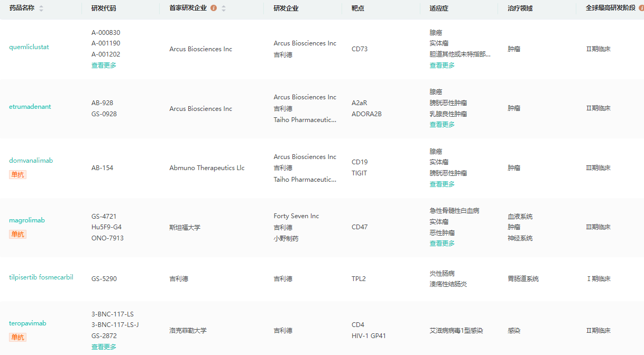The width and height of the screenshot is (644, 355).
Task: Click 小野制药 developer in magrolimab row
Action: pyautogui.click(x=286, y=239)
